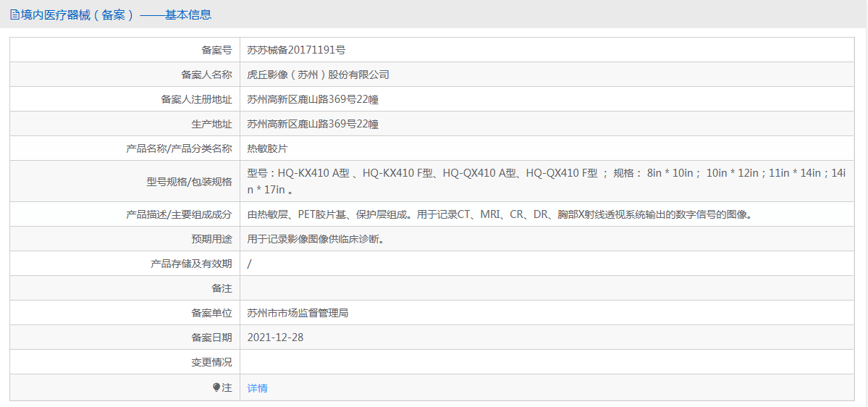Select the 预期用途 label

coord(212,239)
